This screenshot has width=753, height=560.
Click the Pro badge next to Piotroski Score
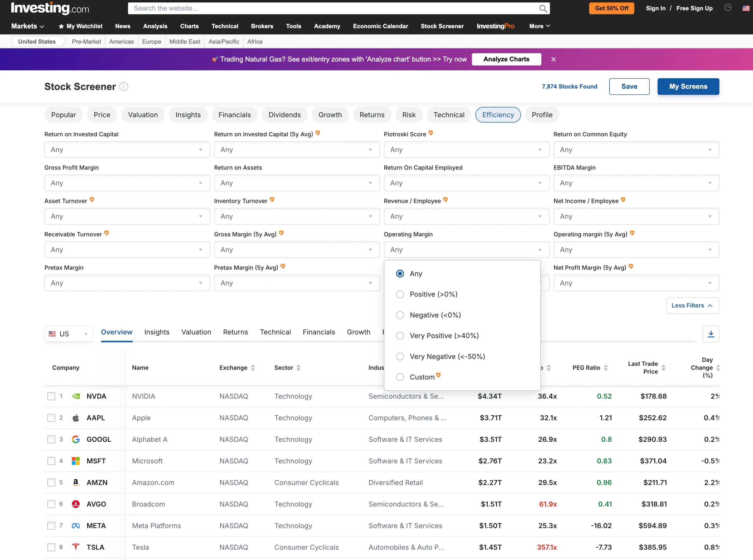(430, 133)
